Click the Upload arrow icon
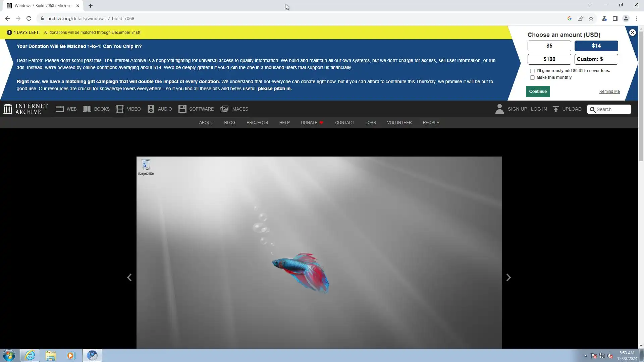This screenshot has width=644, height=362. coord(556,109)
